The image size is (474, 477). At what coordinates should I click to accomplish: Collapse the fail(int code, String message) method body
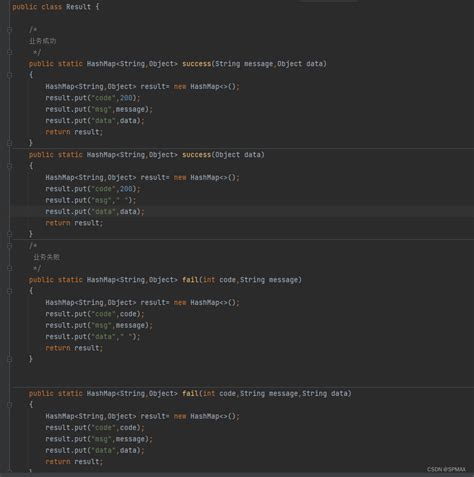point(9,291)
